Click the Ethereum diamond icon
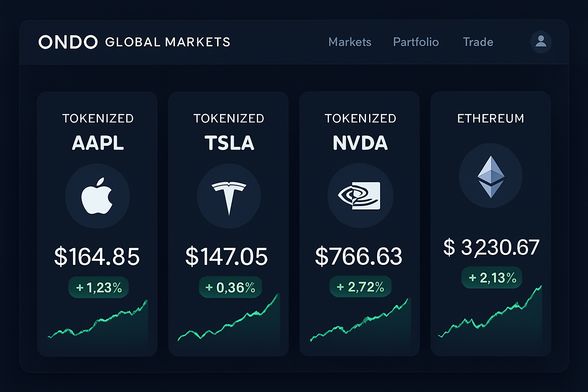588x392 pixels. click(490, 176)
